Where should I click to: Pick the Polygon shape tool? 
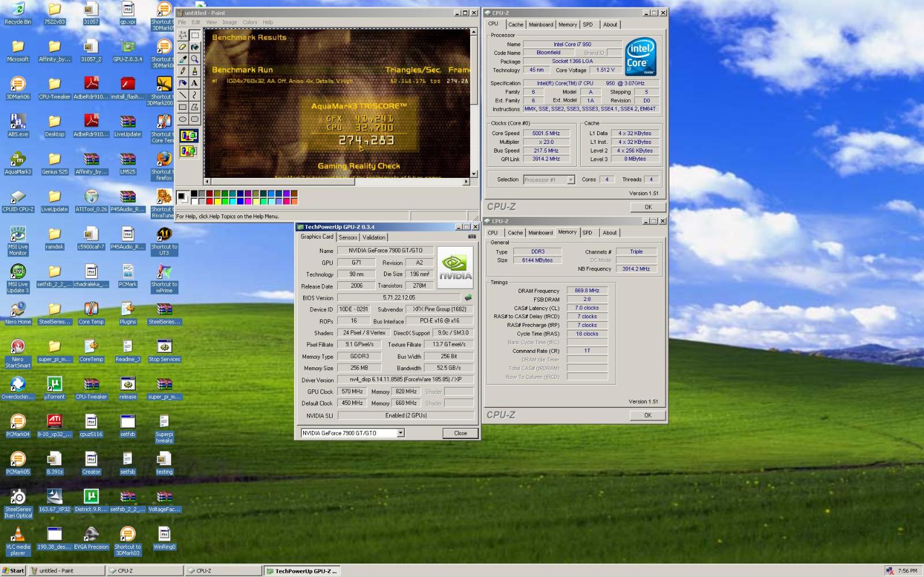pos(195,107)
